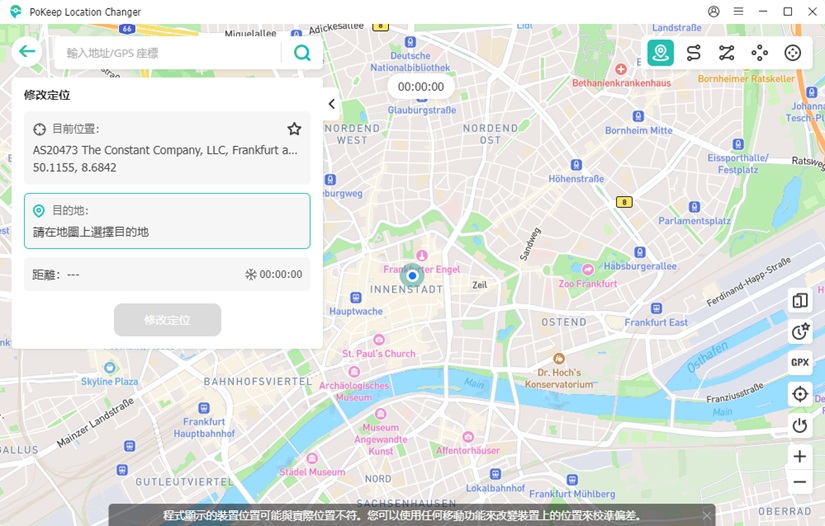Zoom in on the map

click(799, 456)
